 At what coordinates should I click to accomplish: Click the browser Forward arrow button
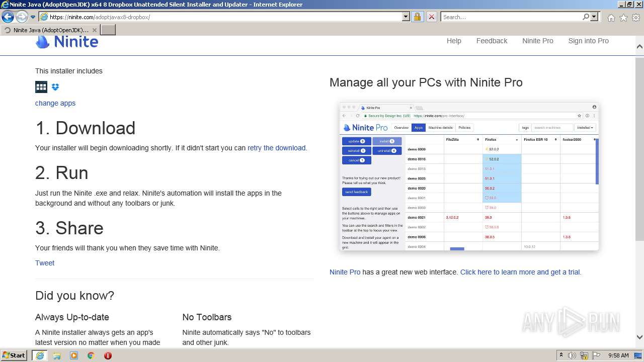pyautogui.click(x=22, y=17)
